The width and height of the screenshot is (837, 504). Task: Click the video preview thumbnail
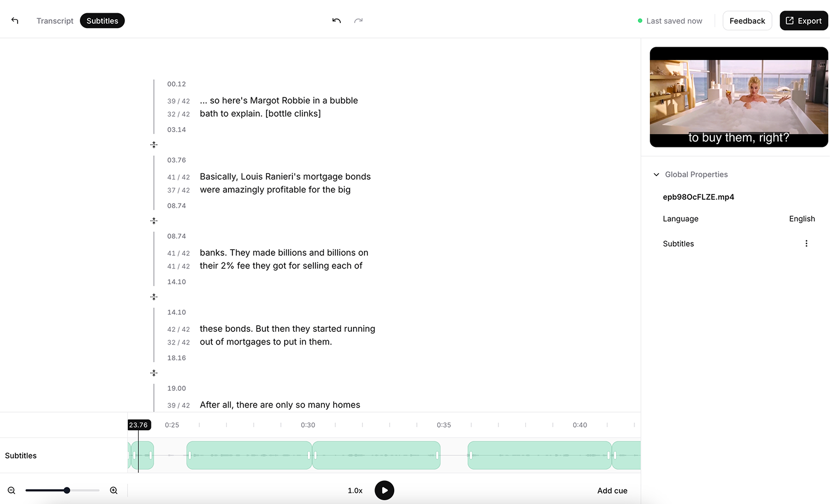(x=738, y=97)
